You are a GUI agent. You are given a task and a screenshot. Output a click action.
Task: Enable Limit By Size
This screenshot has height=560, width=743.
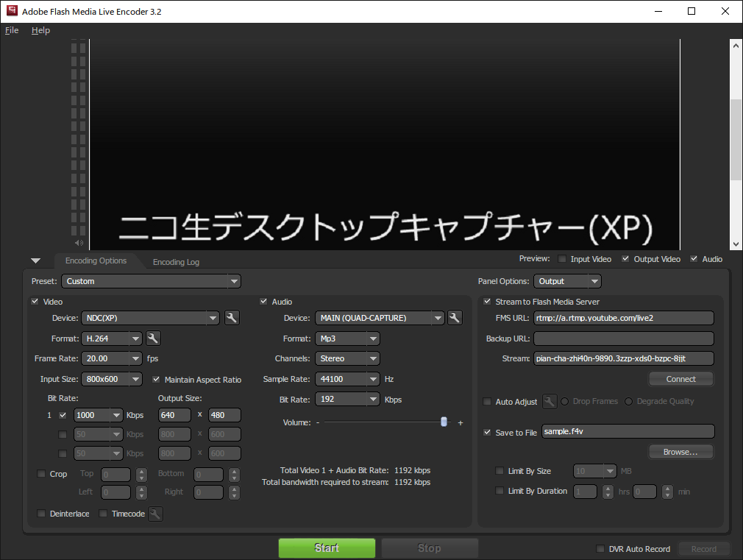pos(500,470)
